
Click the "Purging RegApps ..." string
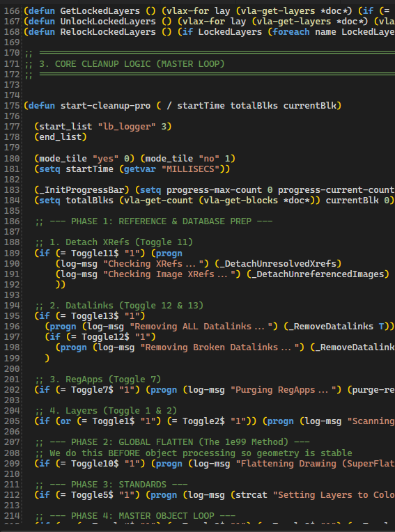click(x=285, y=389)
